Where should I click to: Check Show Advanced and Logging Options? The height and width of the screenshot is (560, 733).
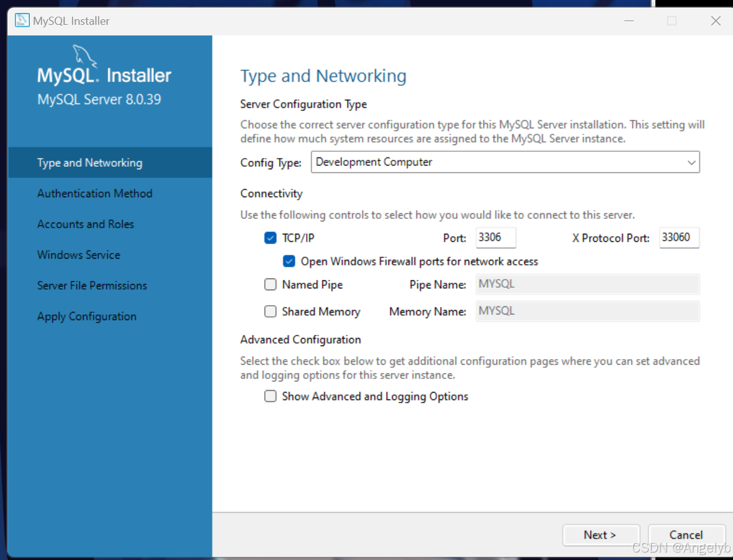point(271,396)
